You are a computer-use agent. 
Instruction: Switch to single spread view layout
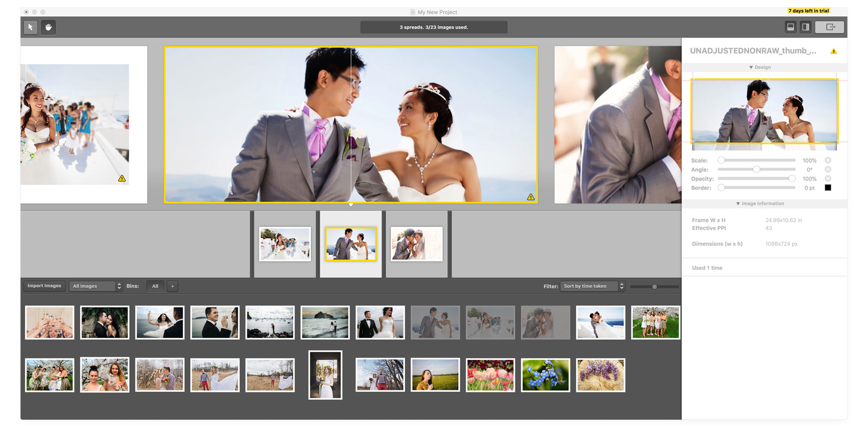pos(790,26)
